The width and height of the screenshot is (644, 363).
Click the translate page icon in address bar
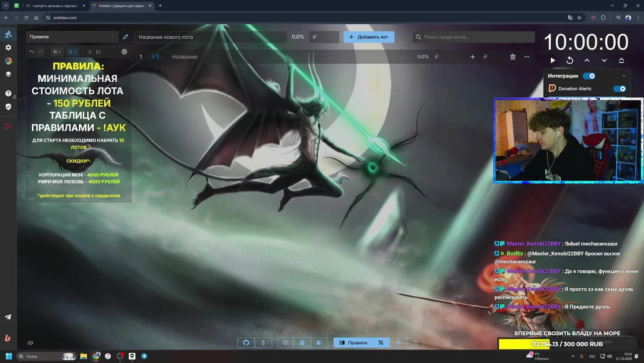coord(570,18)
